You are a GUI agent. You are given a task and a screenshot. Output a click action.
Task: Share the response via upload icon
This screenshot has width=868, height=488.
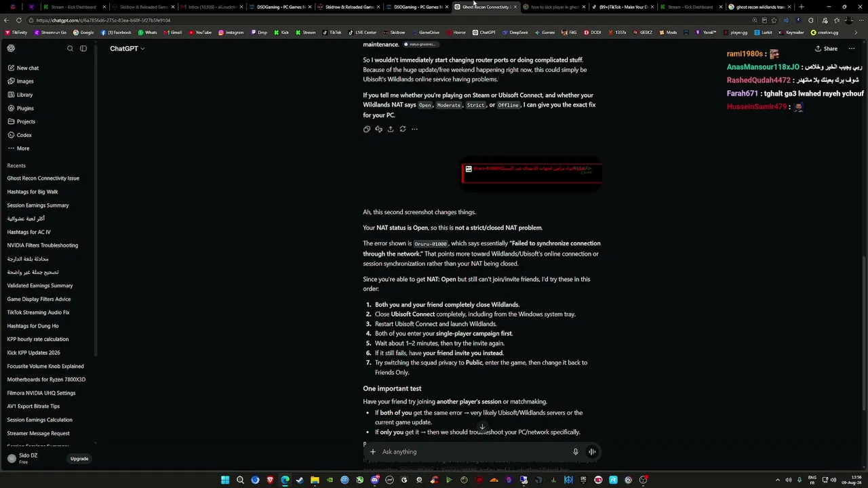click(391, 129)
